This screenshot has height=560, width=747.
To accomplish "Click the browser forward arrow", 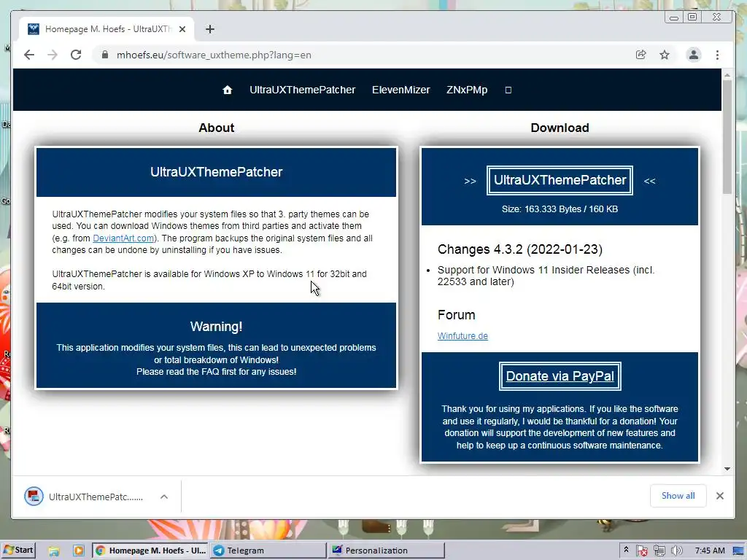I will pos(53,55).
